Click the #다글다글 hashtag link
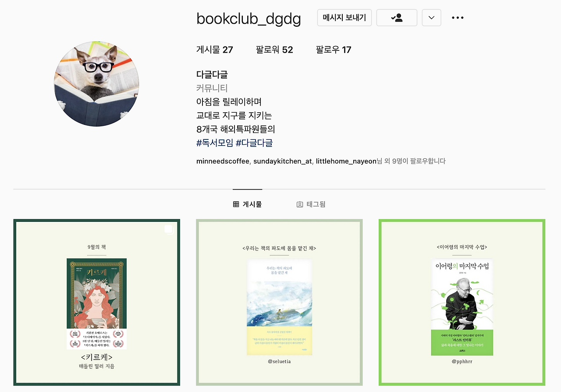Viewport: 561px width, 392px height. [x=254, y=143]
